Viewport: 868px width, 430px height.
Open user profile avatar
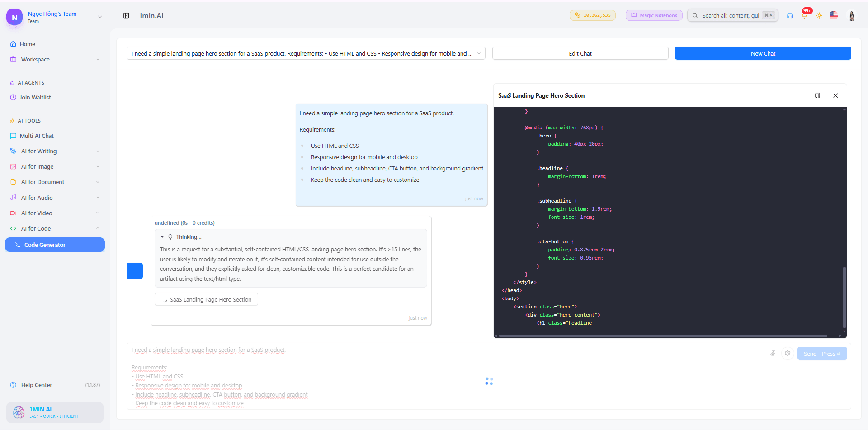coord(852,15)
